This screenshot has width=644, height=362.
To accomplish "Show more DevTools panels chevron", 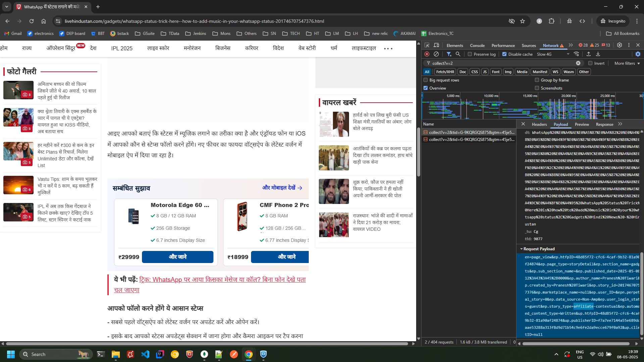I will [571, 45].
